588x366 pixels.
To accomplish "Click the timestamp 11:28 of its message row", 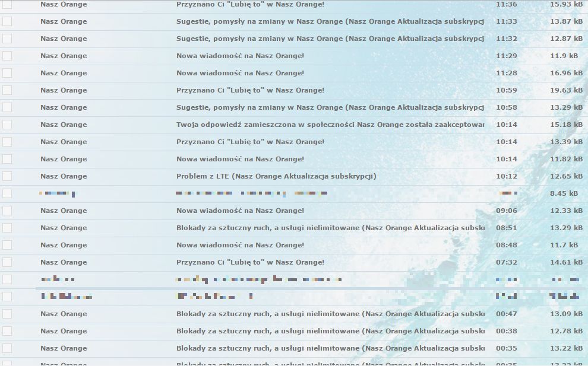I will pyautogui.click(x=505, y=73).
